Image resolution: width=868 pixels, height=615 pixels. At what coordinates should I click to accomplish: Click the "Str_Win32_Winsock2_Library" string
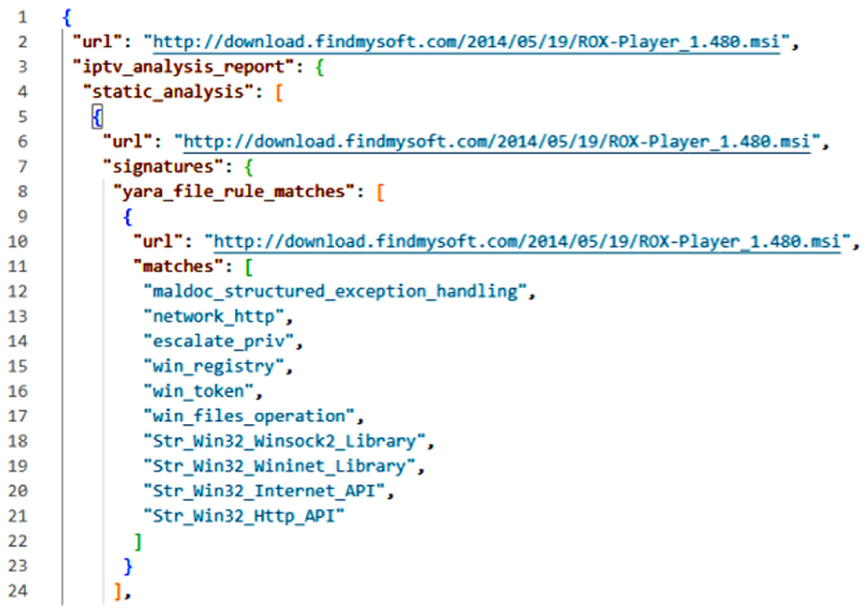pos(284,441)
